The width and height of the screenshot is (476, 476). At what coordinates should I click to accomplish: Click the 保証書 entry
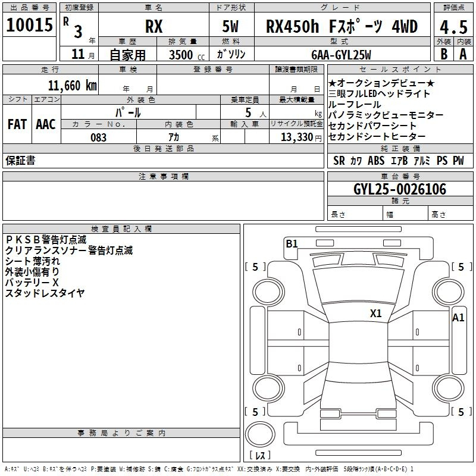point(20,161)
